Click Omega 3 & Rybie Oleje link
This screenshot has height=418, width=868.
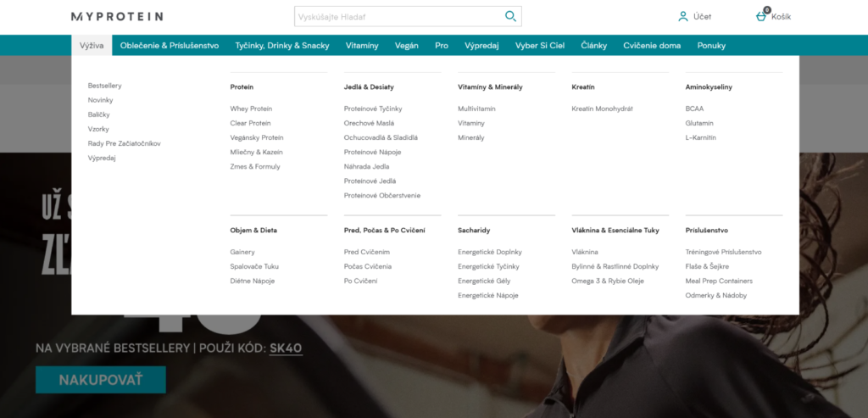coord(608,281)
